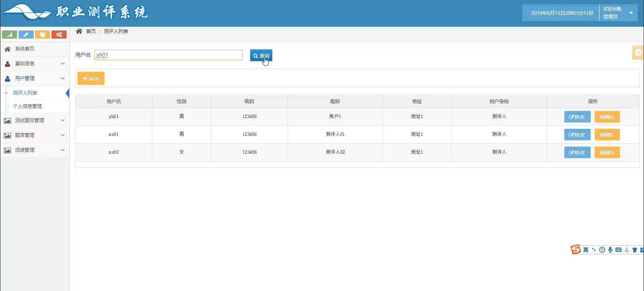Go to 首页 breadcrumb link

point(91,31)
